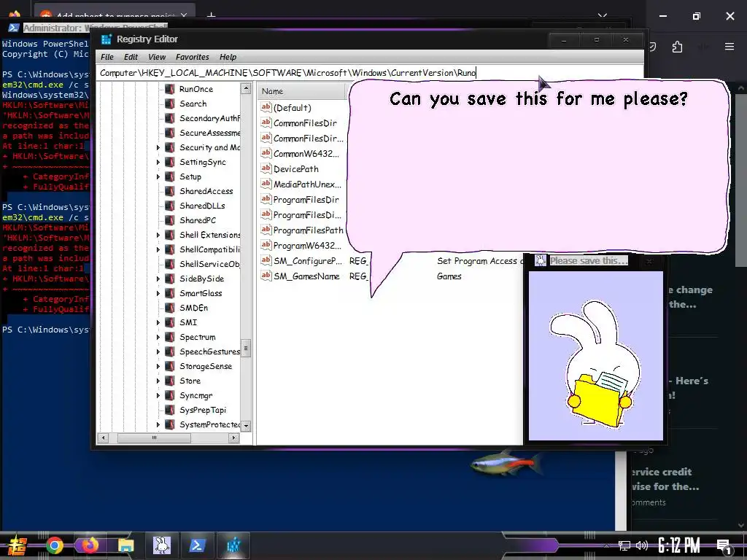Expand the ShellCompatibili key
This screenshot has height=560, width=747.
point(158,249)
